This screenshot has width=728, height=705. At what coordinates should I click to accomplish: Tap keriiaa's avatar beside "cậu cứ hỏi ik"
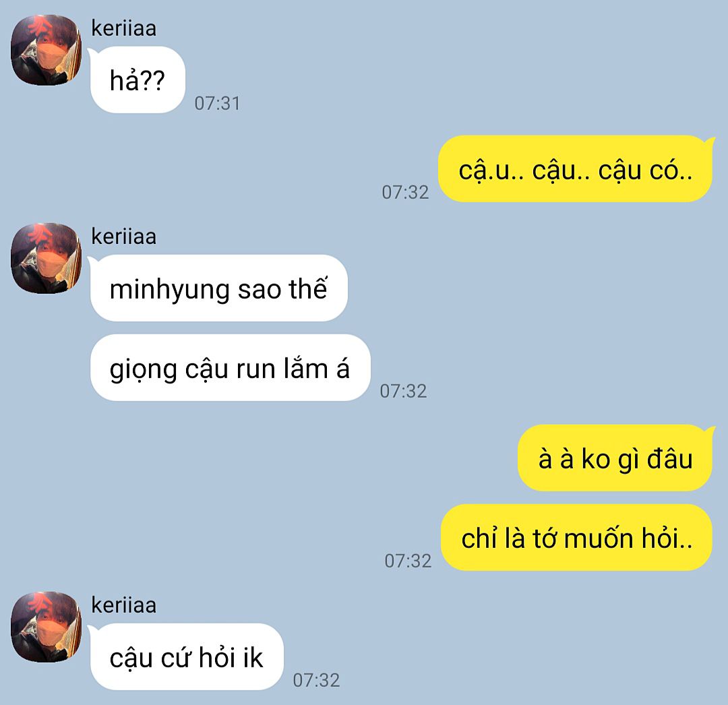click(46, 627)
